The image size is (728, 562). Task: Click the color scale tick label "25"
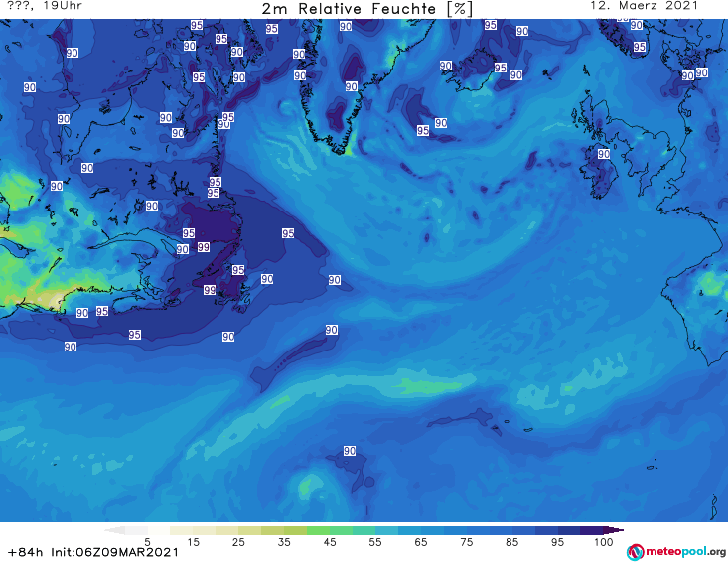click(x=238, y=542)
